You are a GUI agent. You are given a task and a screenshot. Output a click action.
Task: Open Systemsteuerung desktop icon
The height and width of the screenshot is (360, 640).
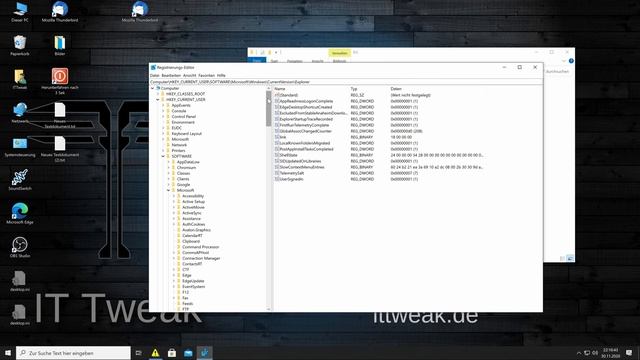tap(20, 147)
